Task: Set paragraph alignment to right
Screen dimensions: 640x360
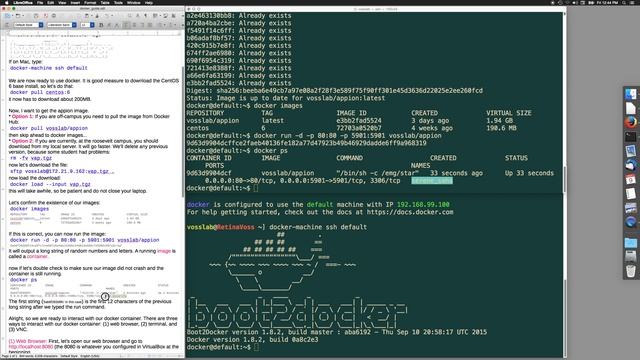Action: (142, 25)
